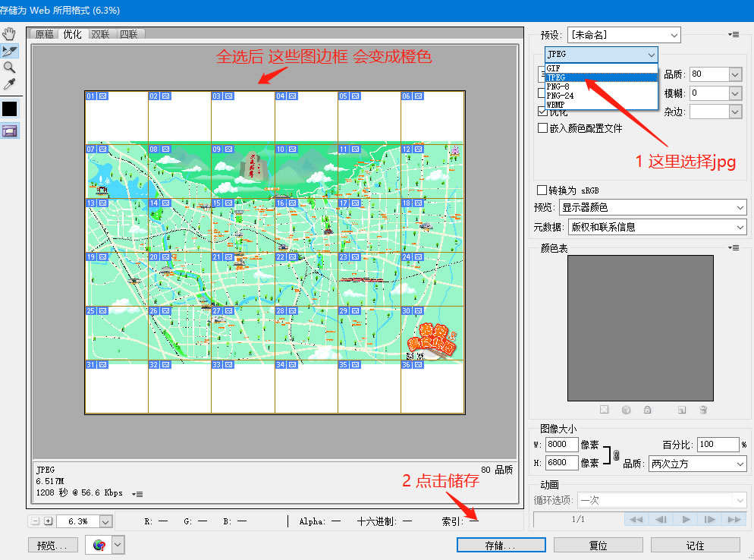This screenshot has height=560, width=754.
Task: Open the browser selection dropdown arrow
Action: click(x=118, y=545)
